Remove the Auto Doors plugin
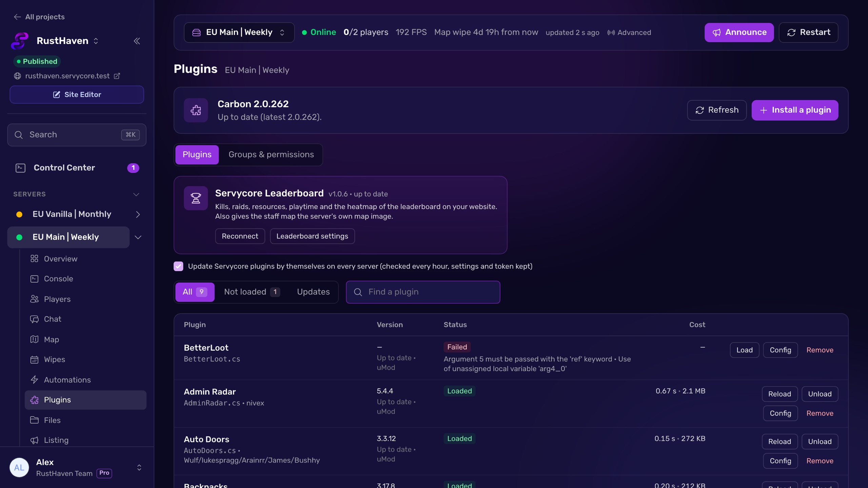The image size is (868, 488). 820,461
